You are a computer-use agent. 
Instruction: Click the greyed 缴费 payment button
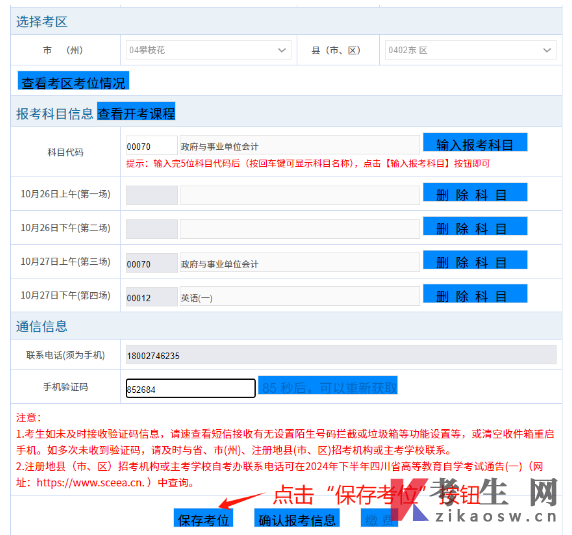coord(379,518)
